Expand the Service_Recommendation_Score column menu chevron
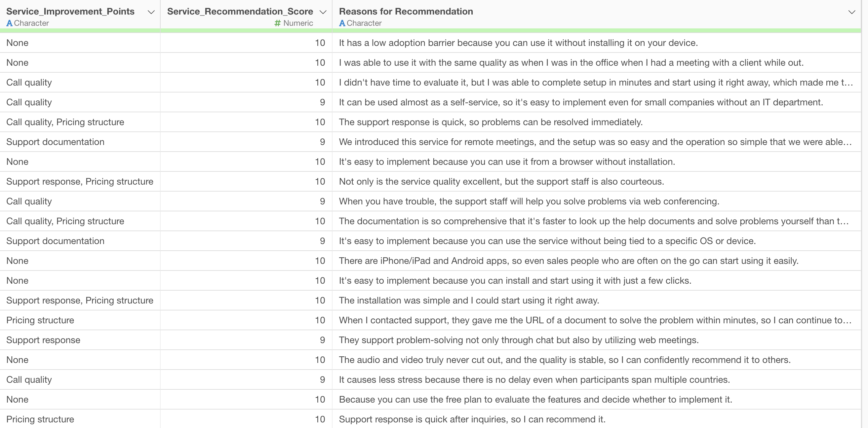The width and height of the screenshot is (868, 428). pos(323,12)
